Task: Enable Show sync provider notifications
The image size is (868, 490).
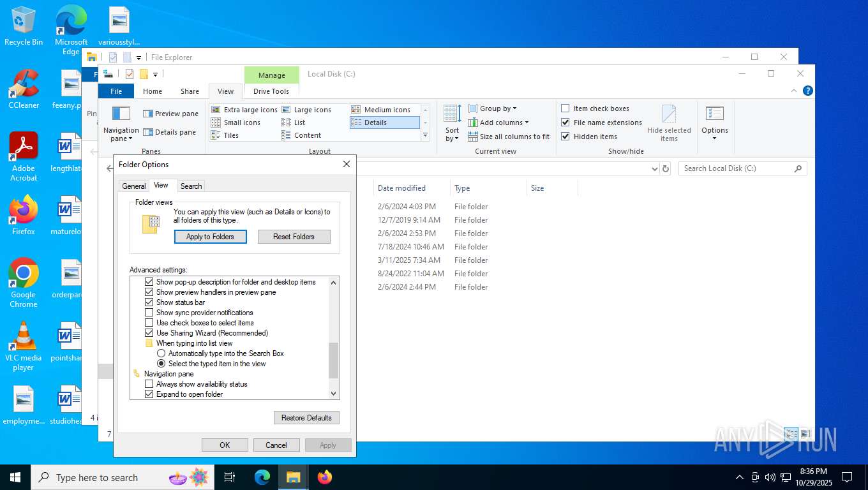Action: 149,313
